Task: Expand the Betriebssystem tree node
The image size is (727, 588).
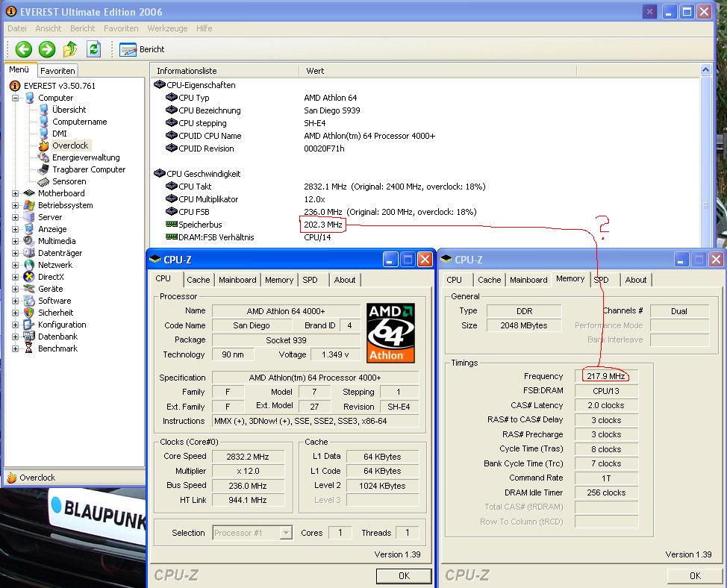Action: (15, 205)
